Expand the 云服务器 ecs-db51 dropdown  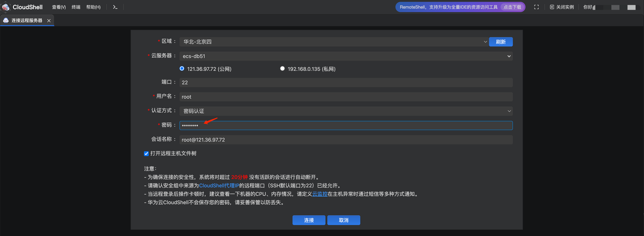pos(346,56)
